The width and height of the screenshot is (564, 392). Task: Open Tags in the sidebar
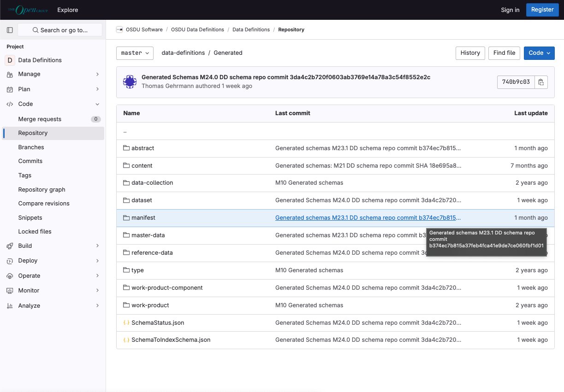(x=53, y=176)
